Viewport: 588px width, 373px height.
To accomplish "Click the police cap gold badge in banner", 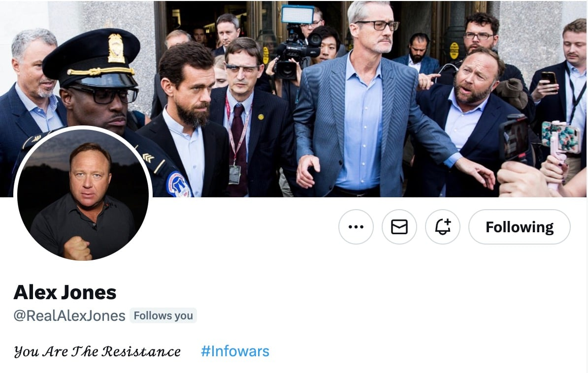I will 116,48.
